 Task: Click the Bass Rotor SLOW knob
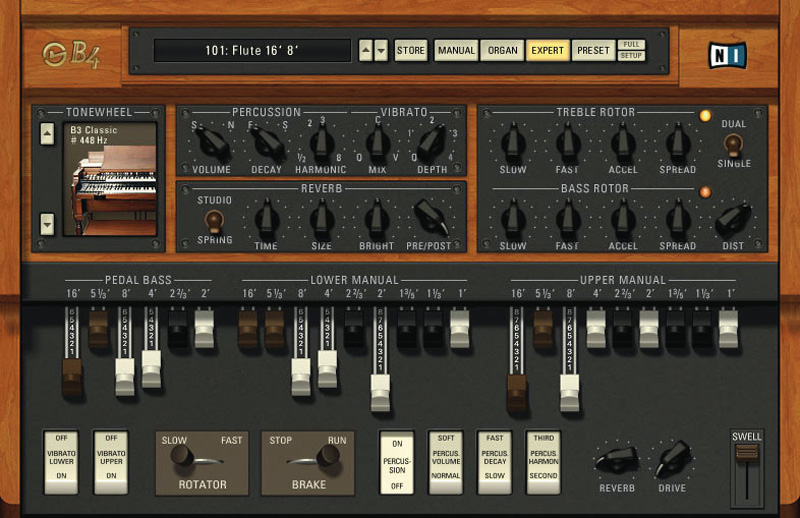(x=513, y=218)
